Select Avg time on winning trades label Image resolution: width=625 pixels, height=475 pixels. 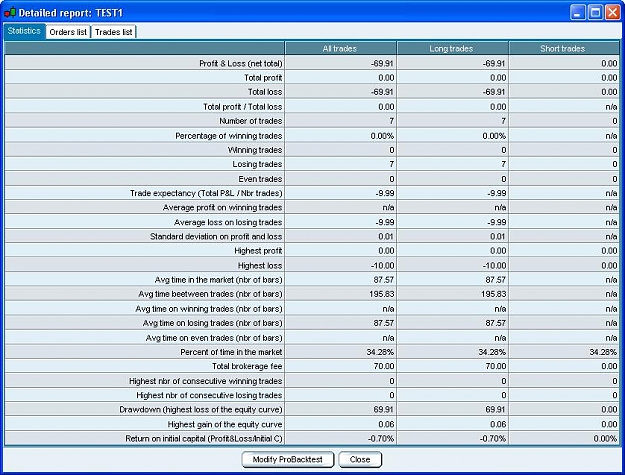[x=208, y=309]
